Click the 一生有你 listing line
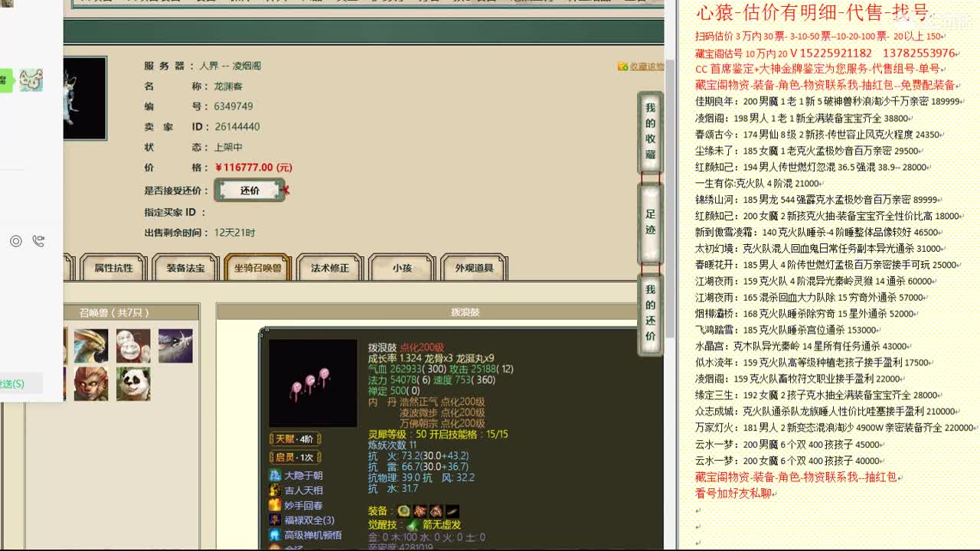Screen dimensions: 980x551 coord(760,184)
